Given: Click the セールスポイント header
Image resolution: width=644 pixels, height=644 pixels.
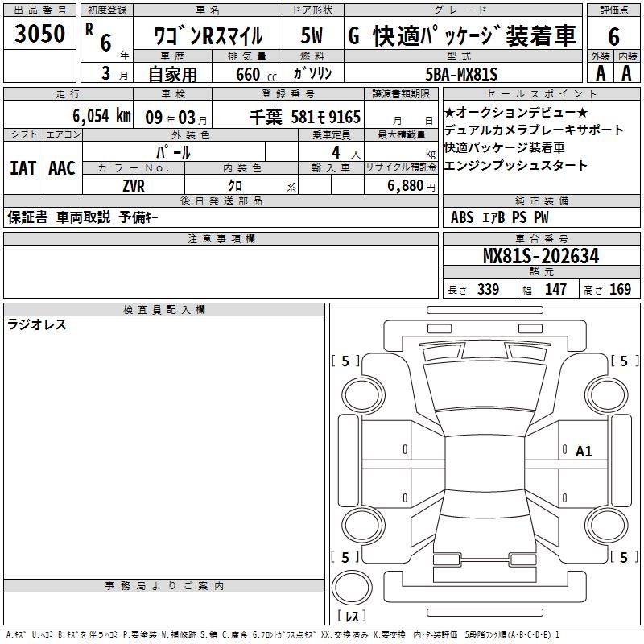Looking at the screenshot, I should coord(541,93).
